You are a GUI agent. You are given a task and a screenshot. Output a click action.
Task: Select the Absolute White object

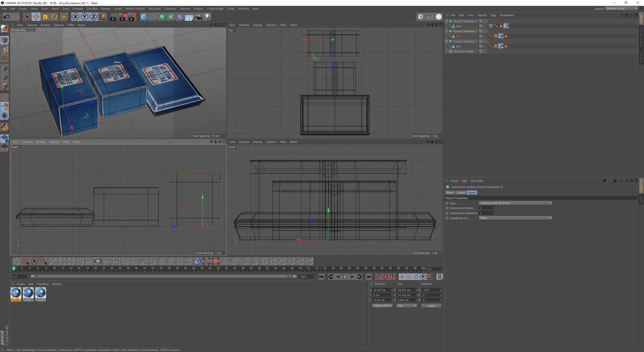pos(463,51)
